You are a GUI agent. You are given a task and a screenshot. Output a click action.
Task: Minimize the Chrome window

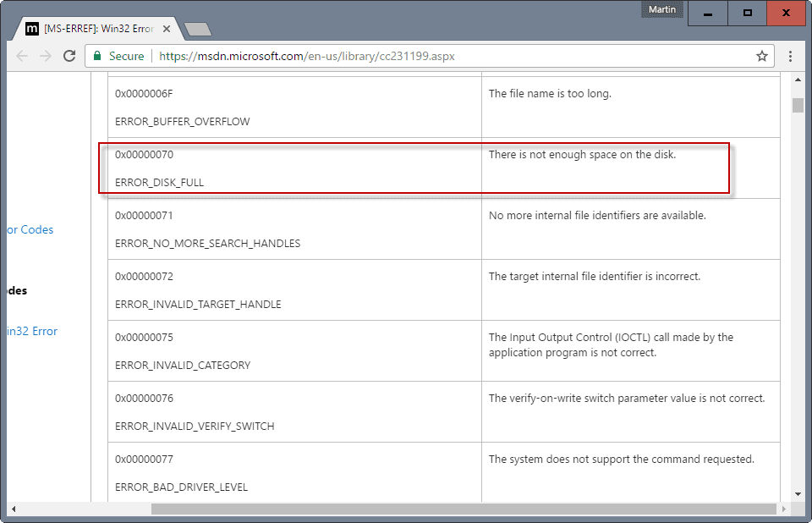click(x=708, y=13)
